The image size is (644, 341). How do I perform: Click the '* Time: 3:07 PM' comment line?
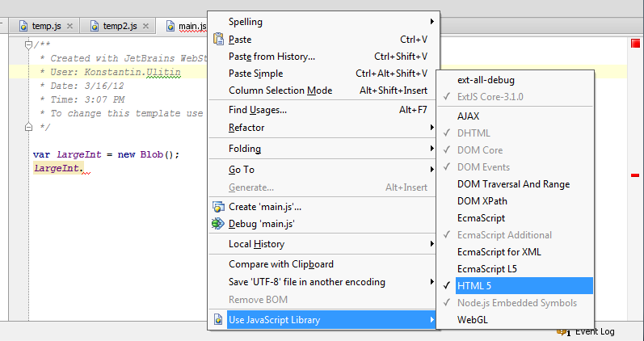click(82, 99)
